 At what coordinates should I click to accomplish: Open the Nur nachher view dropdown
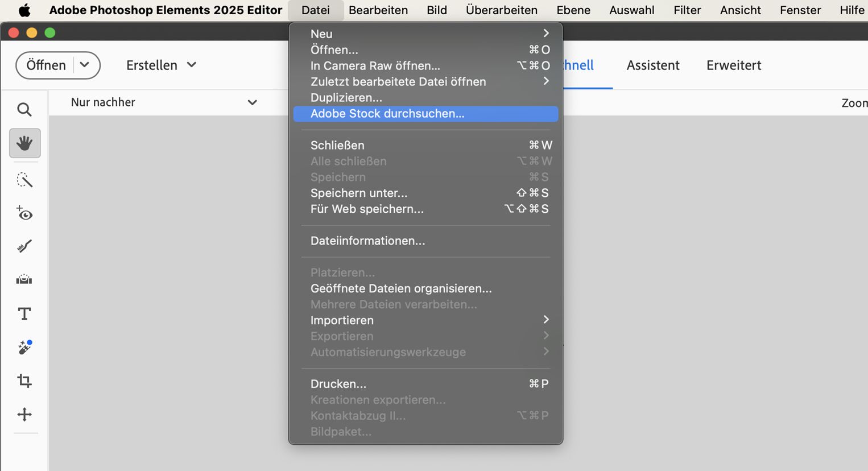click(164, 102)
